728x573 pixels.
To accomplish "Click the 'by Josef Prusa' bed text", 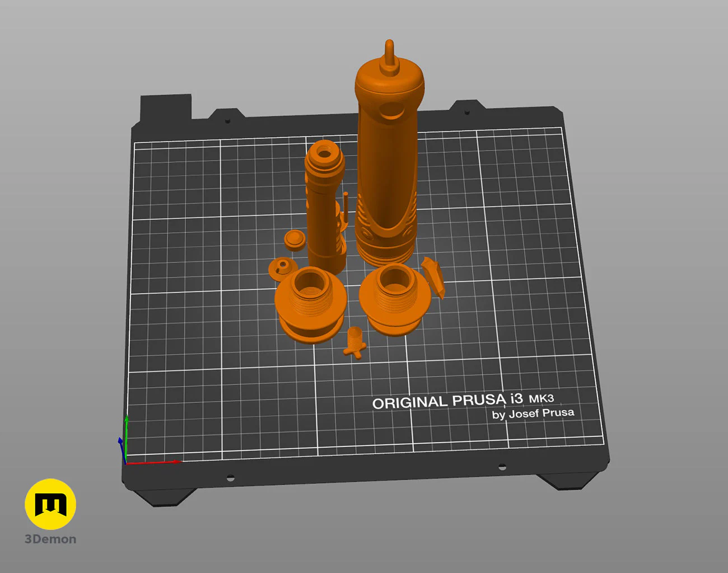I will coord(533,414).
